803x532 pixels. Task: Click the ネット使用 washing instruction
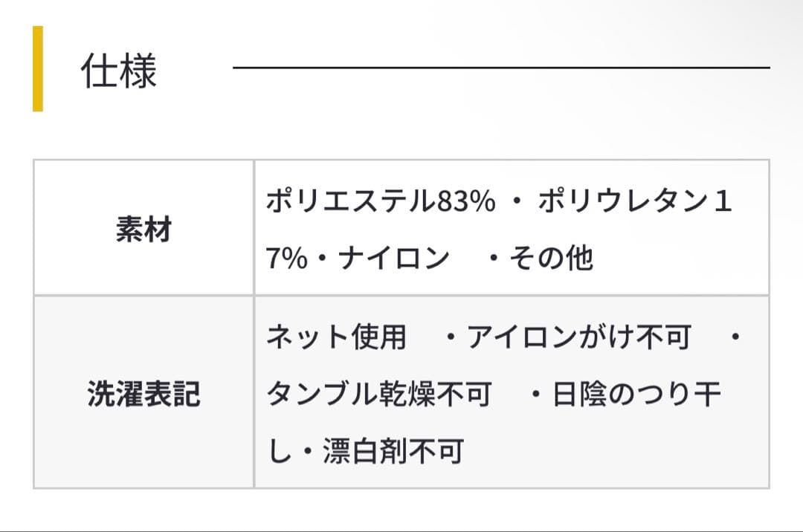pos(337,337)
